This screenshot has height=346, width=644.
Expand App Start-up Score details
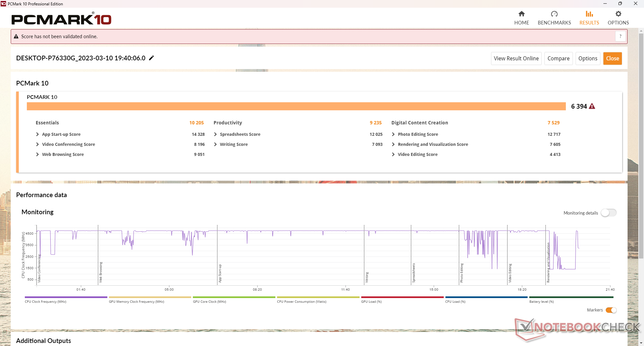tap(37, 134)
